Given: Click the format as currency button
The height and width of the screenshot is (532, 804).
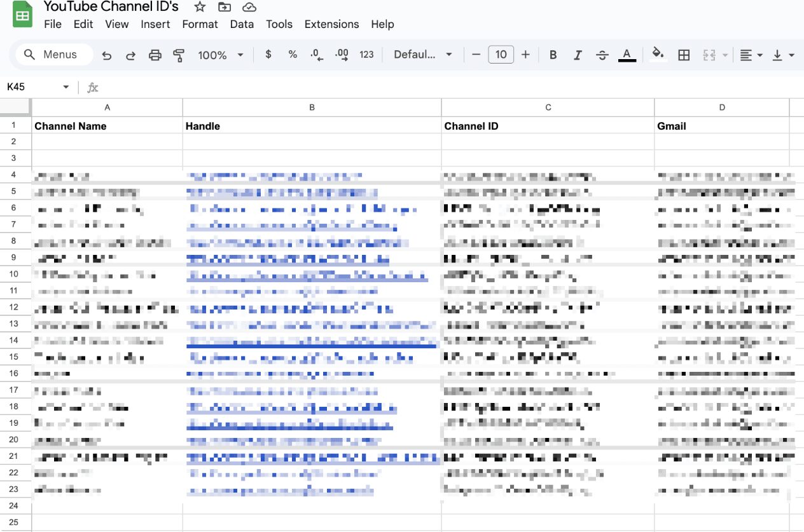Looking at the screenshot, I should tap(268, 55).
